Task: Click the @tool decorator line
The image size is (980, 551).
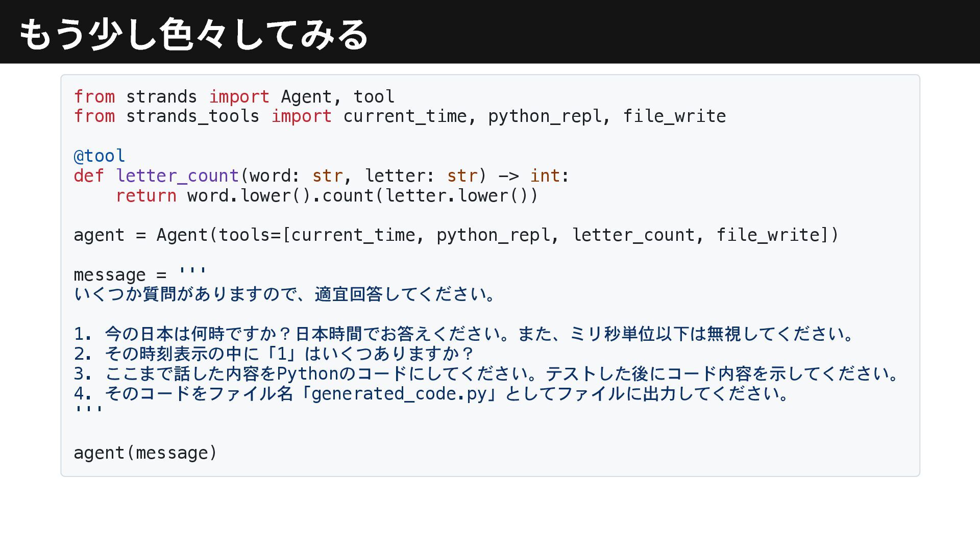Action: pyautogui.click(x=100, y=156)
